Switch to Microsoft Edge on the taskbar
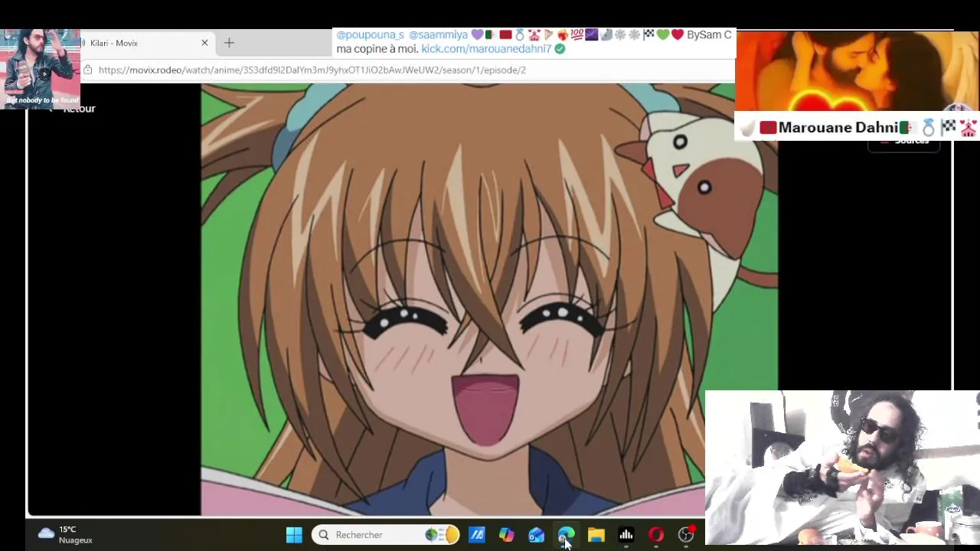980x551 pixels. pos(567,535)
